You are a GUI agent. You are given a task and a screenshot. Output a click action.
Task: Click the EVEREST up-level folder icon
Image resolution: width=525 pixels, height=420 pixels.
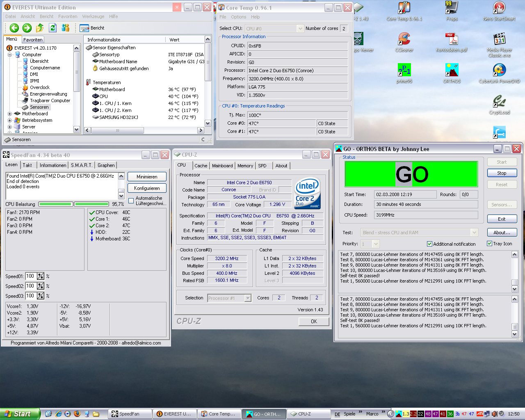[x=40, y=28]
